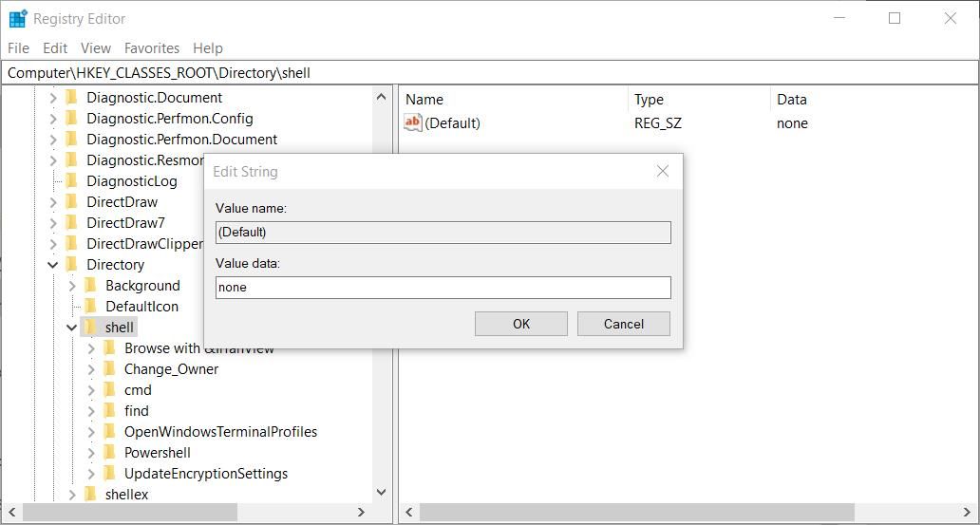Select the Powershell key folder icon
The width and height of the screenshot is (980, 525).
(109, 453)
